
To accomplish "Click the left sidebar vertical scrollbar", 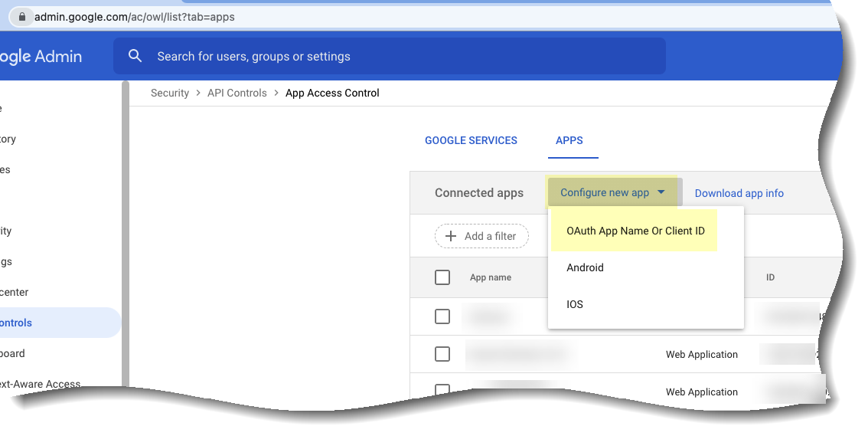I will point(126,230).
